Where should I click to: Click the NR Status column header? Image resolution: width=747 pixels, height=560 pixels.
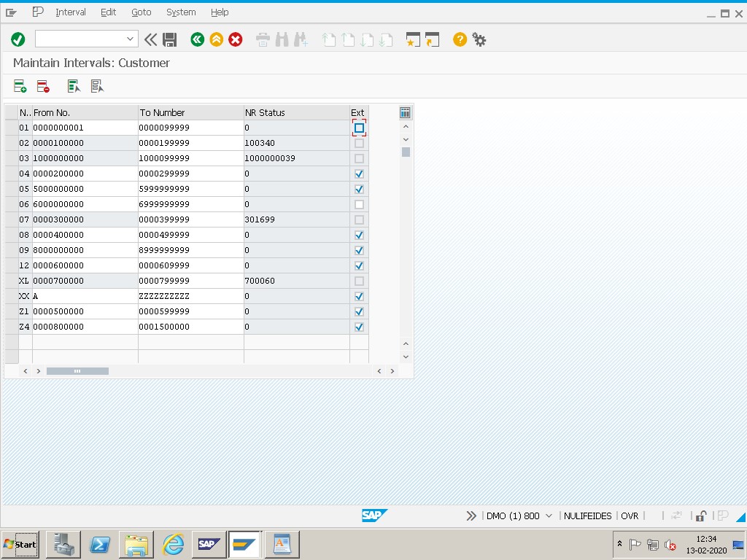[296, 113]
